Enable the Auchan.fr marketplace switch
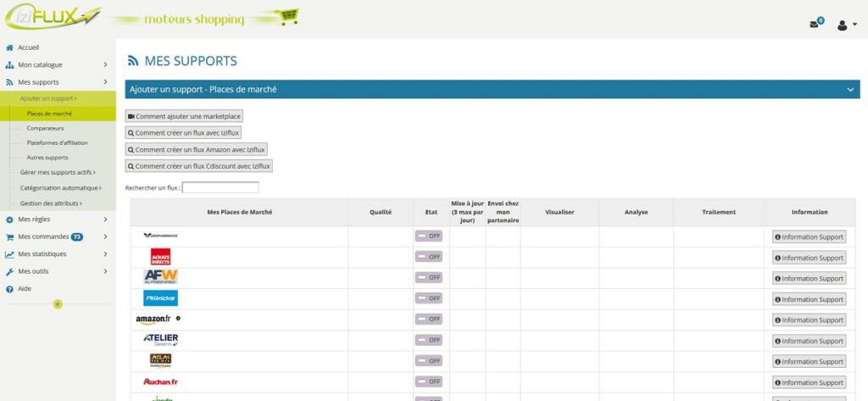 428,382
